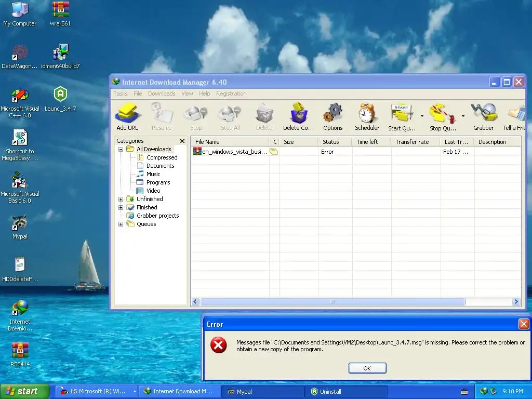Click the left scroll arrow of the download list
The width and height of the screenshot is (532, 399).
click(195, 302)
